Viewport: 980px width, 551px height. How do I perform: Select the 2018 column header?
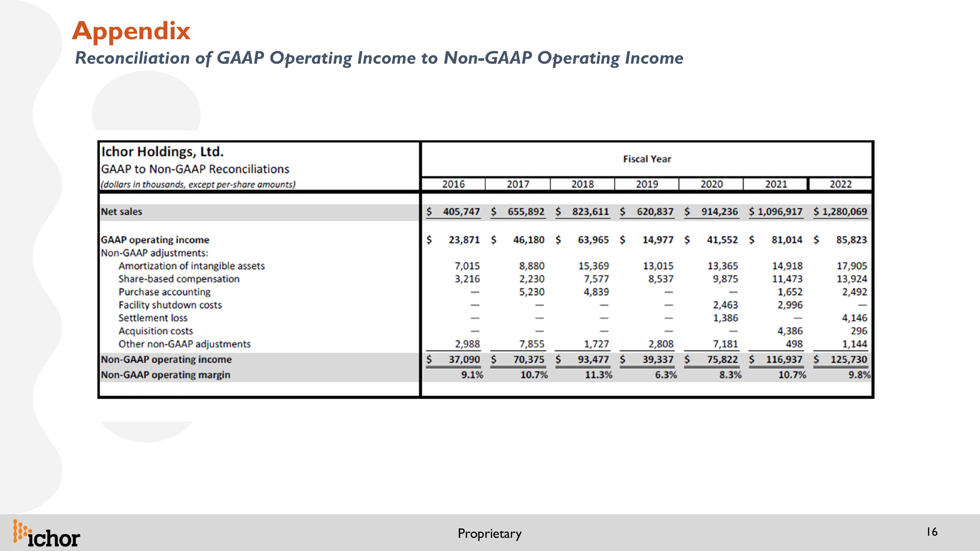point(582,184)
